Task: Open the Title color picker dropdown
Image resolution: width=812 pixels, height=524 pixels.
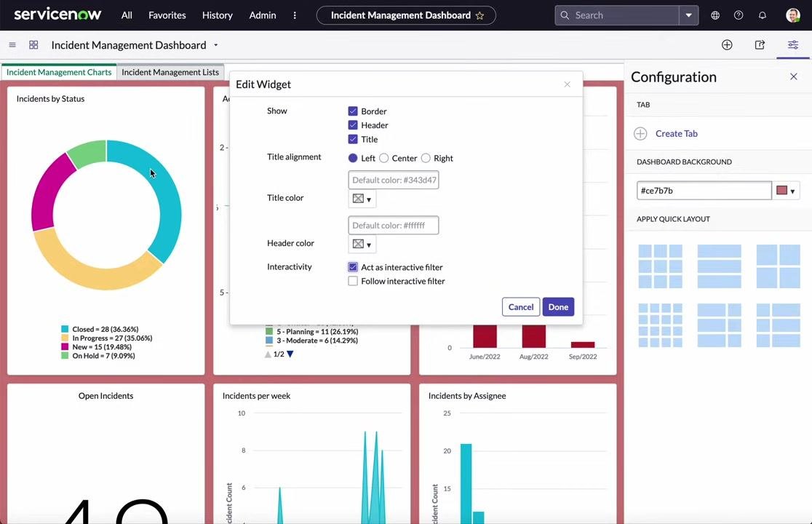Action: point(362,199)
